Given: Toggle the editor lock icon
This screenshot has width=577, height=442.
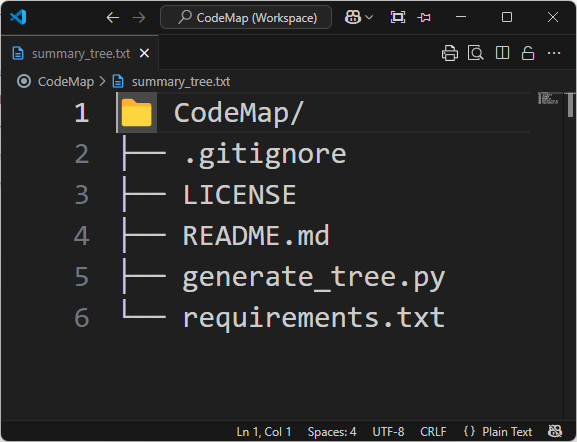Looking at the screenshot, I should pyautogui.click(x=528, y=53).
